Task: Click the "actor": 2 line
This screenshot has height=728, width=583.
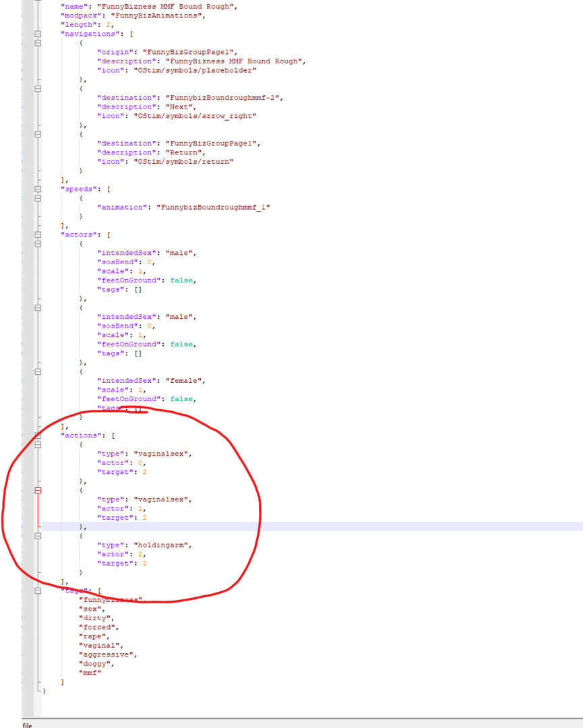Action: [121, 554]
